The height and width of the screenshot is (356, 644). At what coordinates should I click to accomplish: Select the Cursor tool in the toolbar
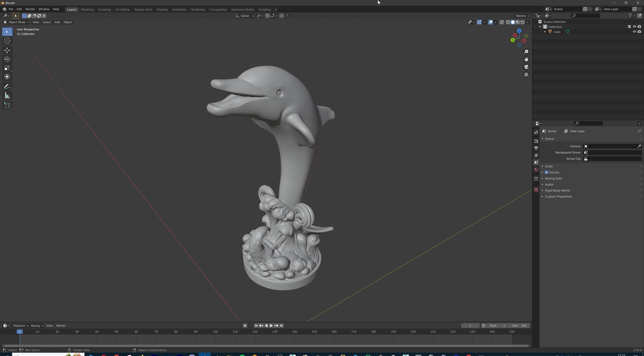(x=7, y=41)
